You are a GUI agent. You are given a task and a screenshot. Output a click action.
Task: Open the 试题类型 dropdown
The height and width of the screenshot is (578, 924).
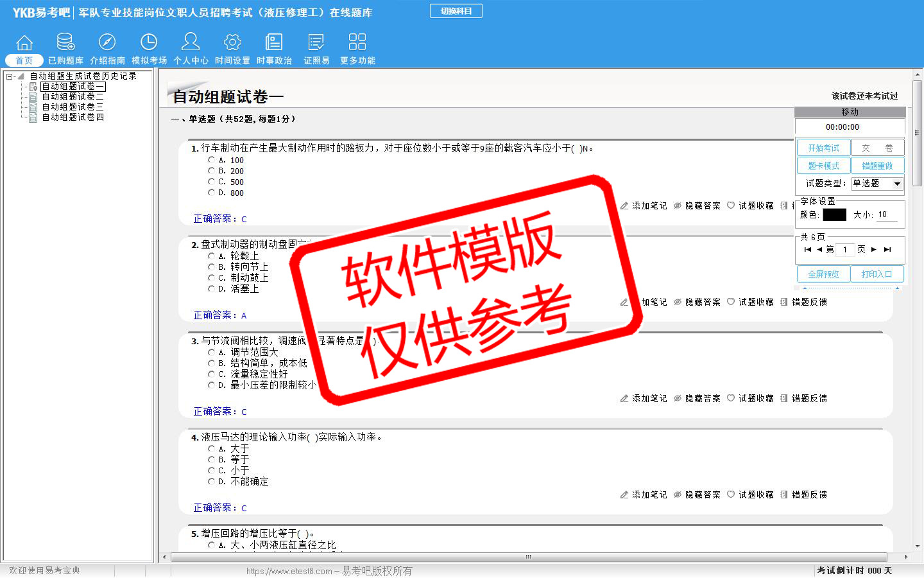coord(877,184)
